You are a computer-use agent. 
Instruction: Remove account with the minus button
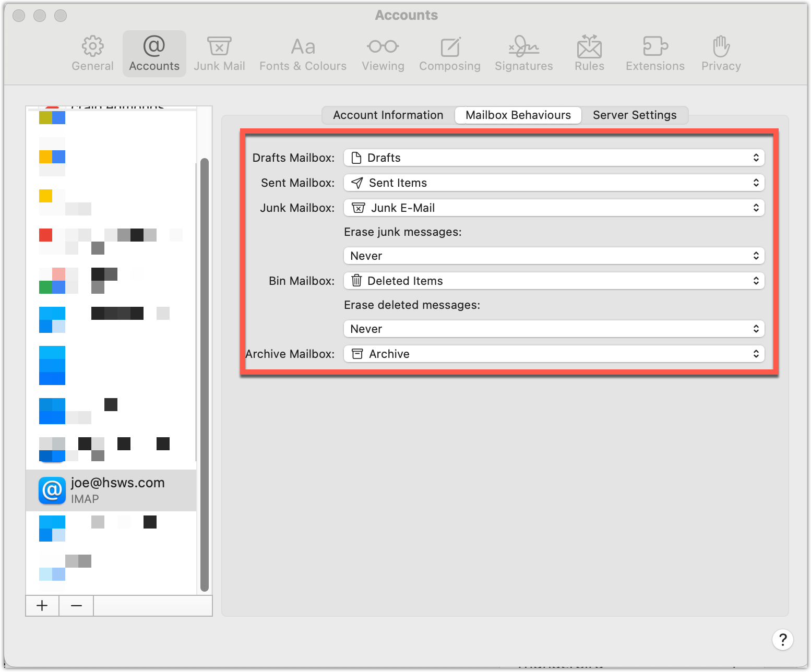(x=76, y=606)
